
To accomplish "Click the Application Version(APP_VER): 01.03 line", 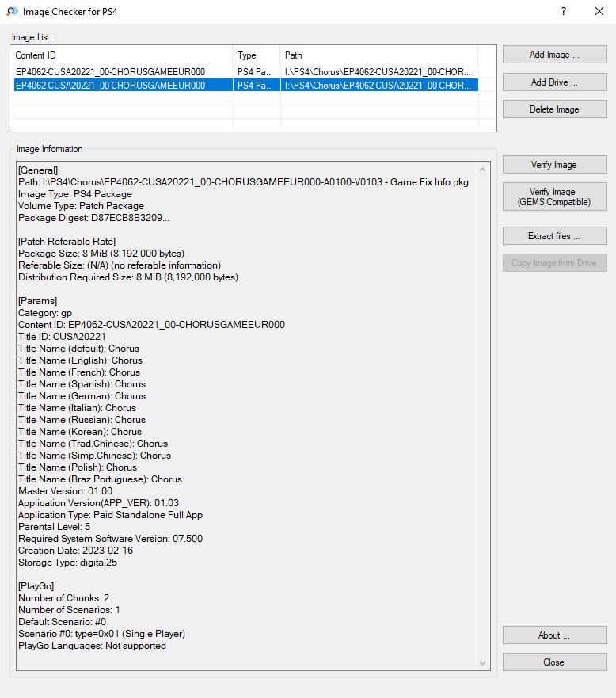I will (98, 503).
